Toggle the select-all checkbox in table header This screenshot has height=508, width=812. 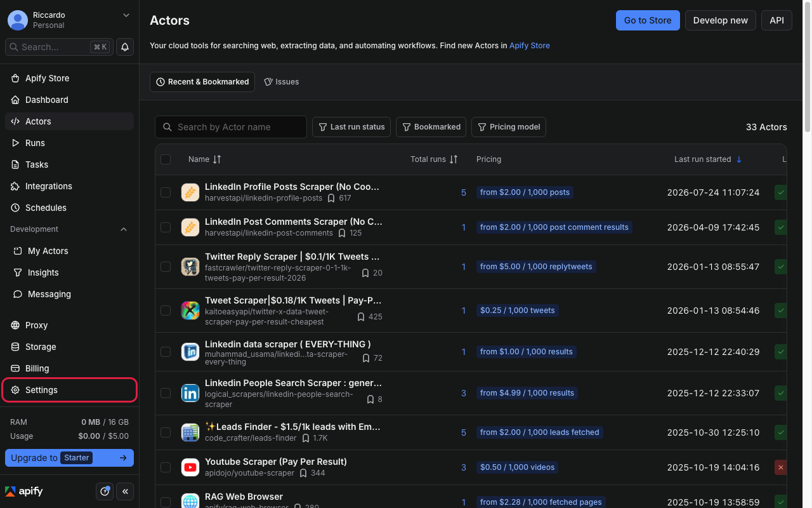point(166,159)
